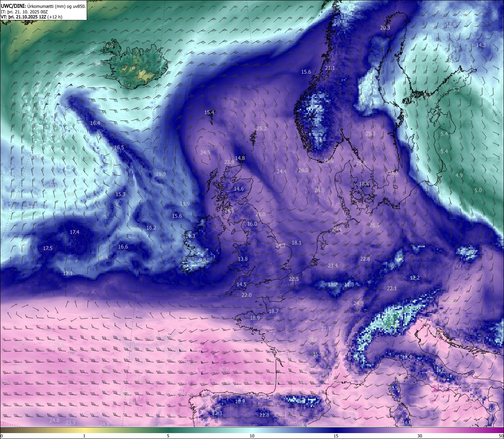Click the 22.5 value label
The height and width of the screenshot is (439, 504).
(x=294, y=279)
